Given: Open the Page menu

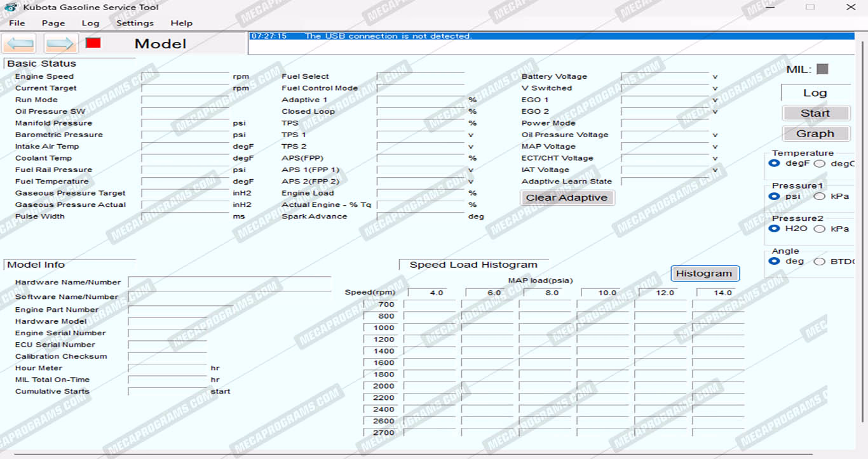Looking at the screenshot, I should tap(53, 23).
